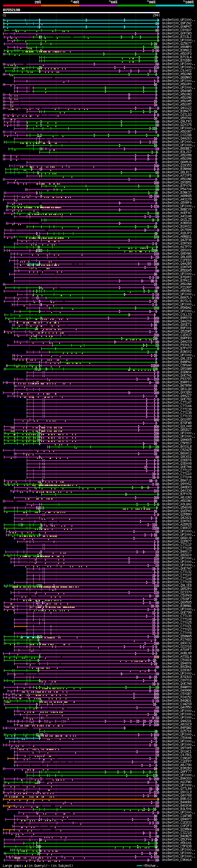The height and width of the screenshot is (868, 197).
Task: Click UniRef100_A8MRQ5 hit name
Action: [177, 196]
